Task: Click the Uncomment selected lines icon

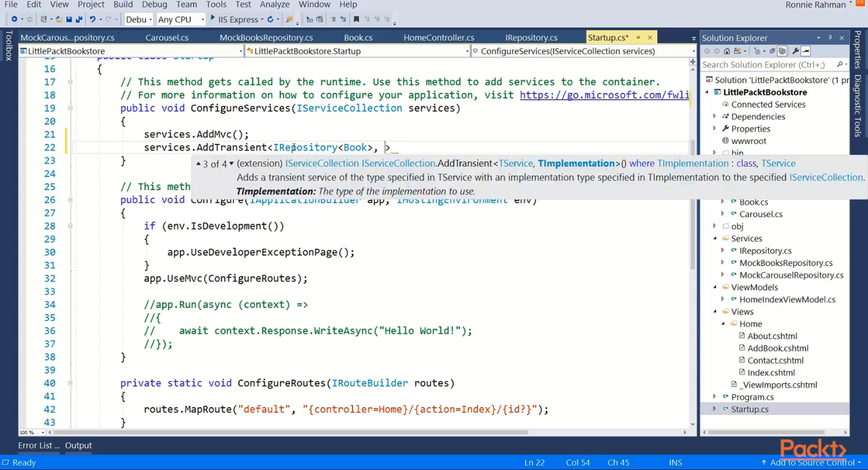Action: click(x=343, y=20)
